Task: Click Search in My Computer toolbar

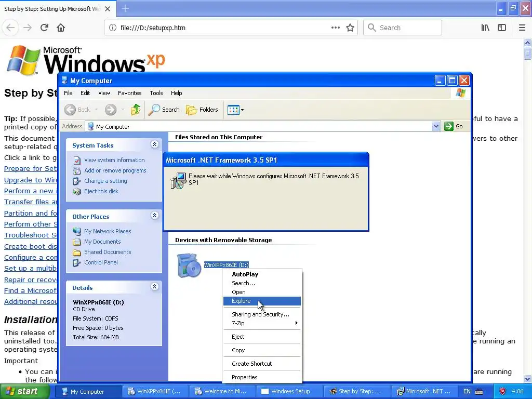Action: tap(164, 110)
